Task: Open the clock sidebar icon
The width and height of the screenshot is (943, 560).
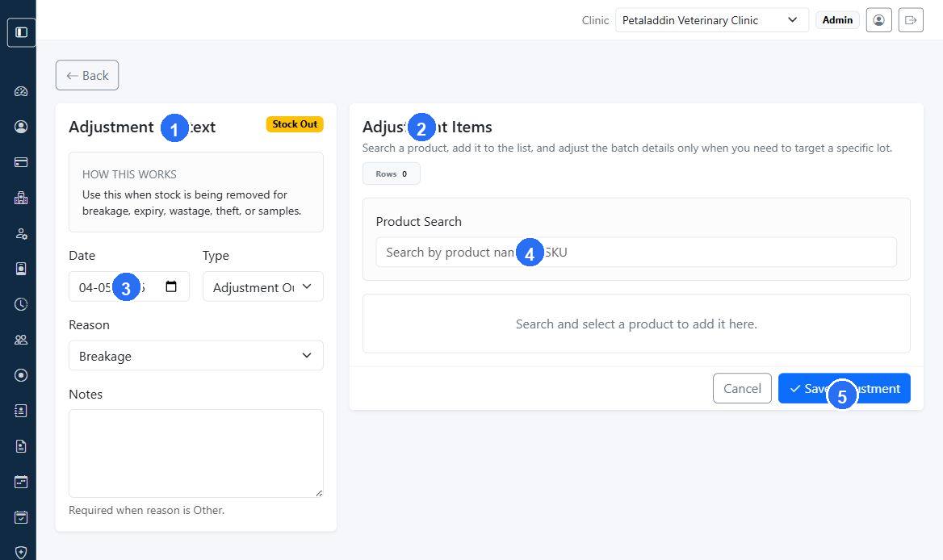Action: tap(21, 304)
